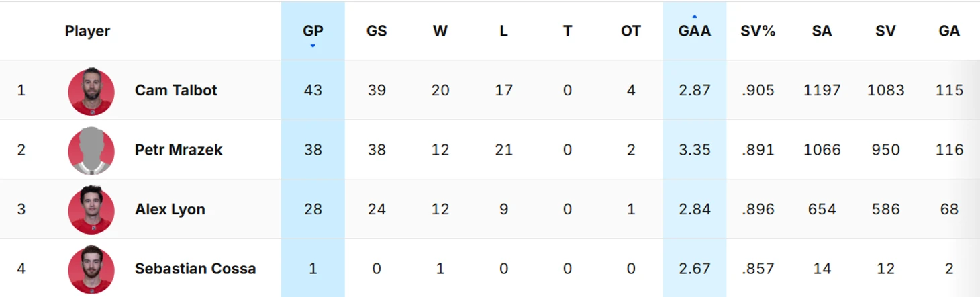Click Petr Mrazek's placeholder avatar

click(91, 150)
